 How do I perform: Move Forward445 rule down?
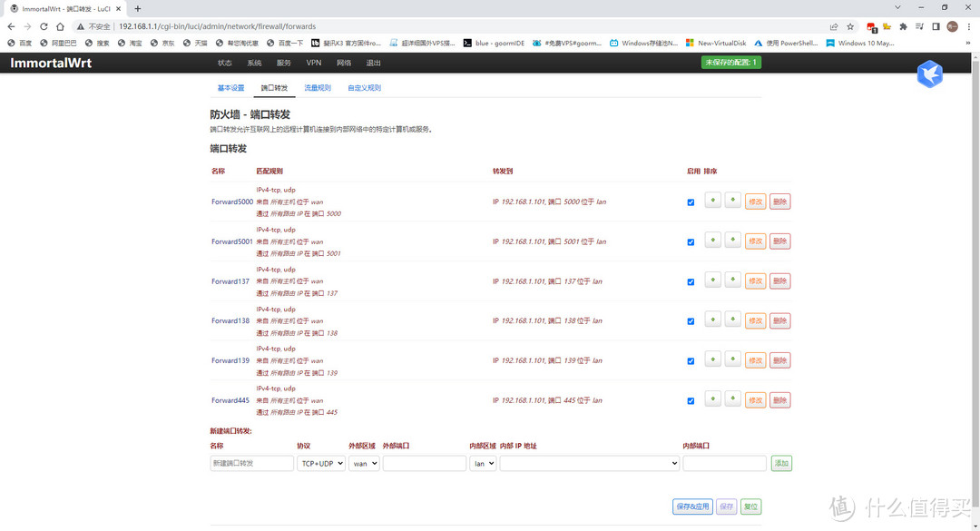coord(732,399)
